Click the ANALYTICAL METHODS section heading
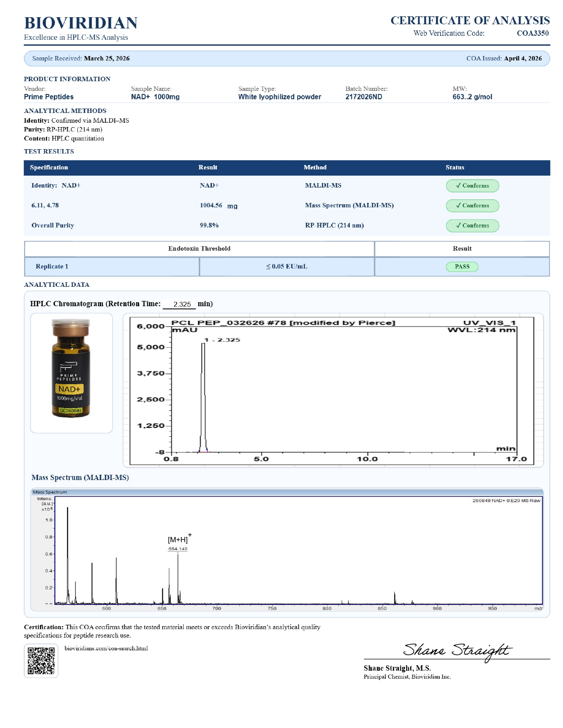Image resolution: width=563 pixels, height=728 pixels. click(x=65, y=111)
